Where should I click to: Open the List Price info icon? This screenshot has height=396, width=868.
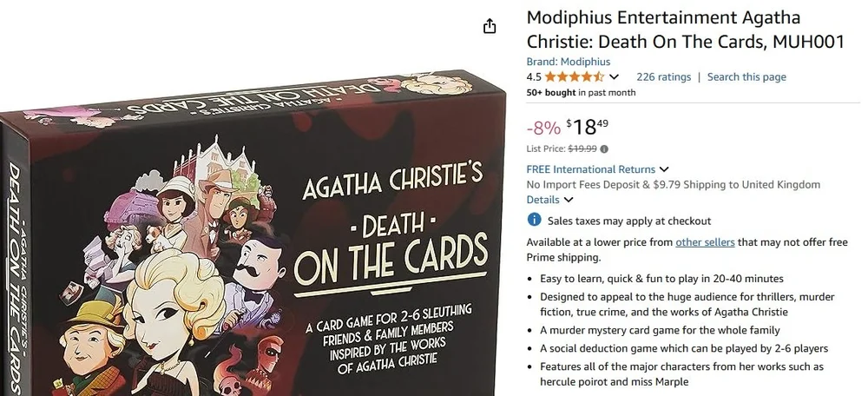tap(604, 149)
